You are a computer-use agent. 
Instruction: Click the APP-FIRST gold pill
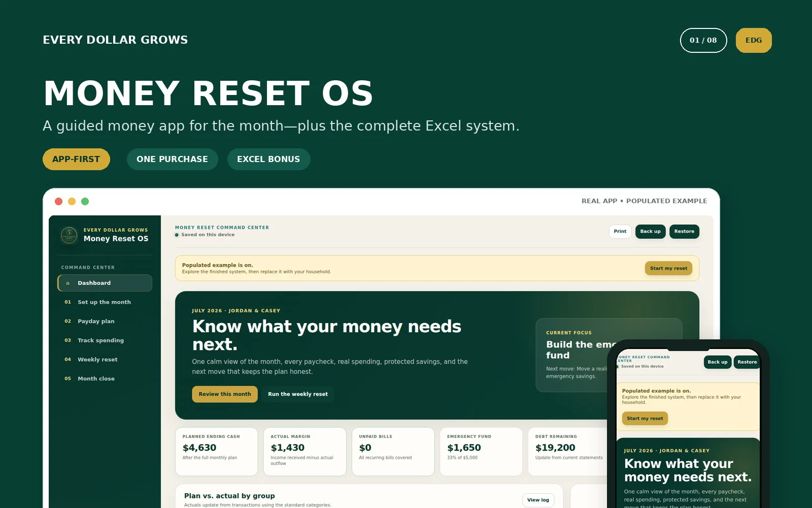(76, 159)
